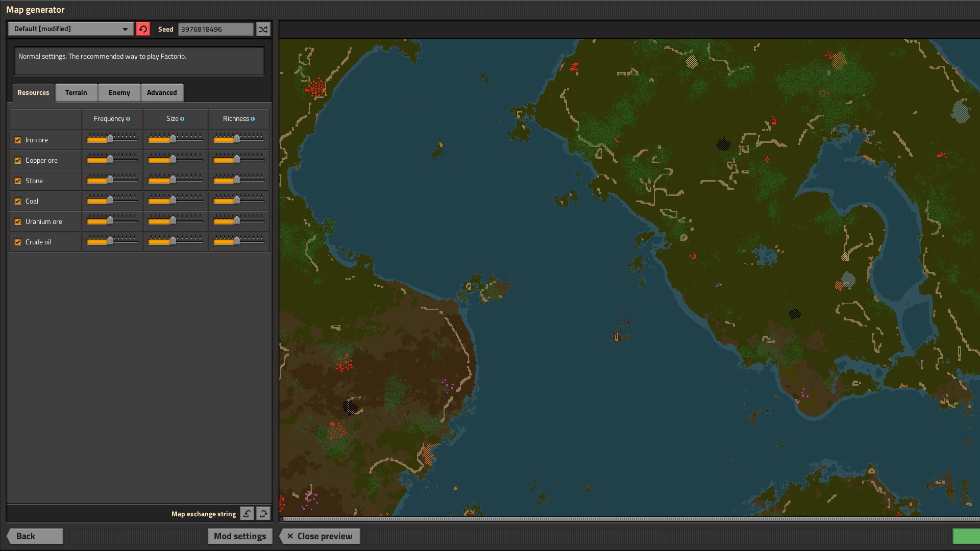Adjust the Crude oil size slider
The height and width of the screenshot is (551, 980).
point(176,241)
